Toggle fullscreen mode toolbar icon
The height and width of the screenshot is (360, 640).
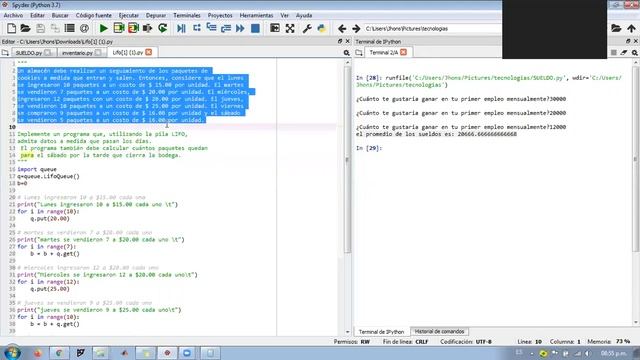[290, 28]
